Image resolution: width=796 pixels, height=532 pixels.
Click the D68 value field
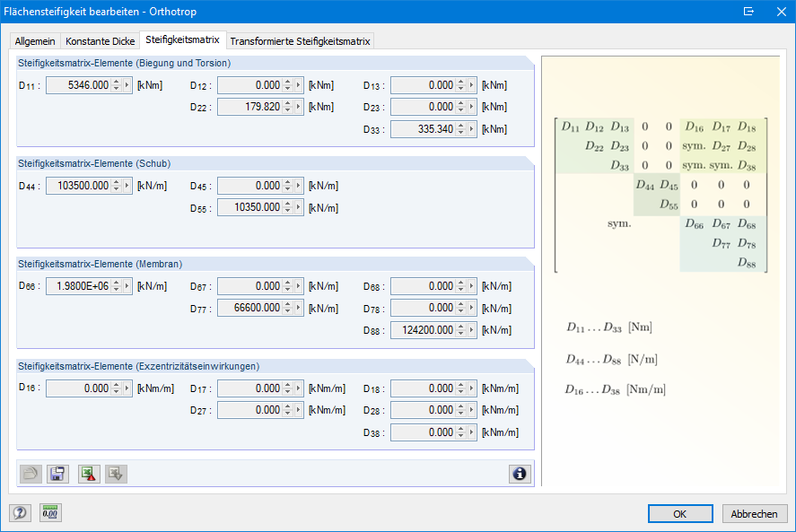tap(424, 286)
